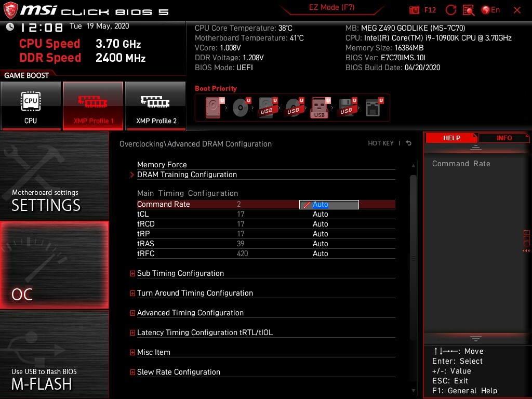Click the back arrow icon next to HOT KEY

(408, 143)
